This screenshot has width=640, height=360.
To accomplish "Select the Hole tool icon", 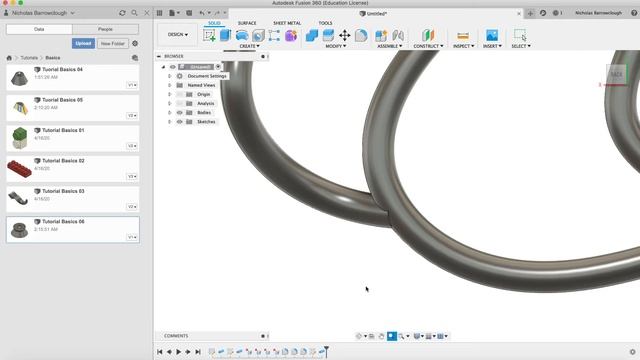I will tap(258, 36).
